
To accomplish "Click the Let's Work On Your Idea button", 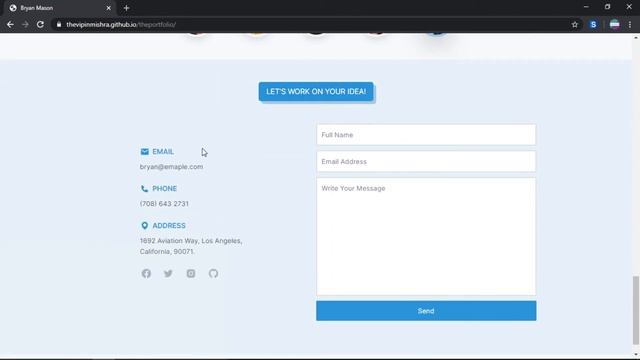I will (x=316, y=91).
